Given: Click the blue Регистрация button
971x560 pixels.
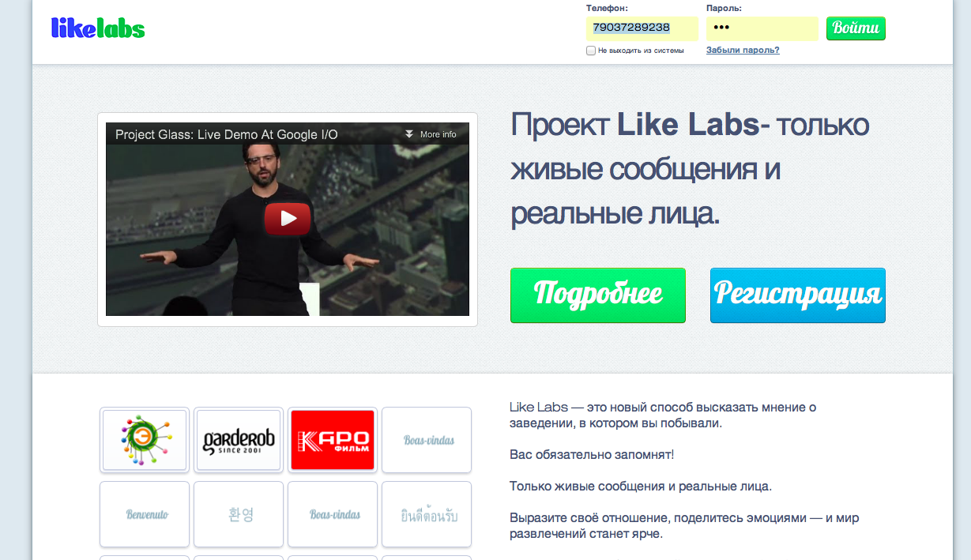Looking at the screenshot, I should pos(798,295).
